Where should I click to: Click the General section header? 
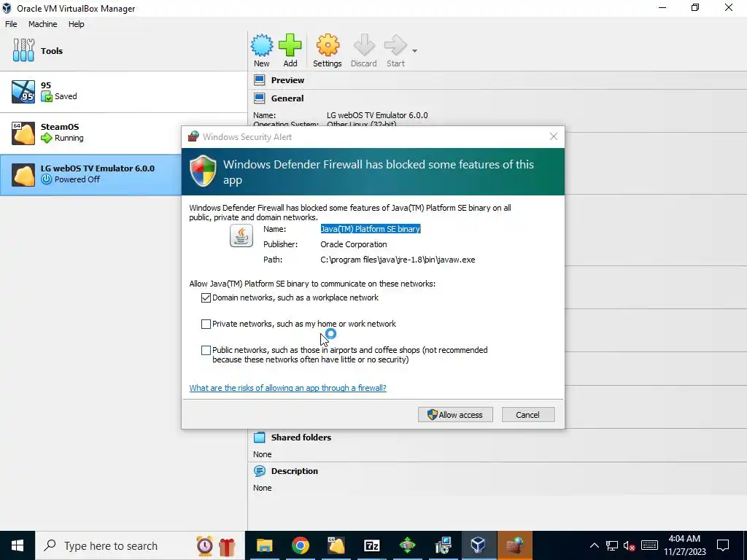click(x=287, y=98)
